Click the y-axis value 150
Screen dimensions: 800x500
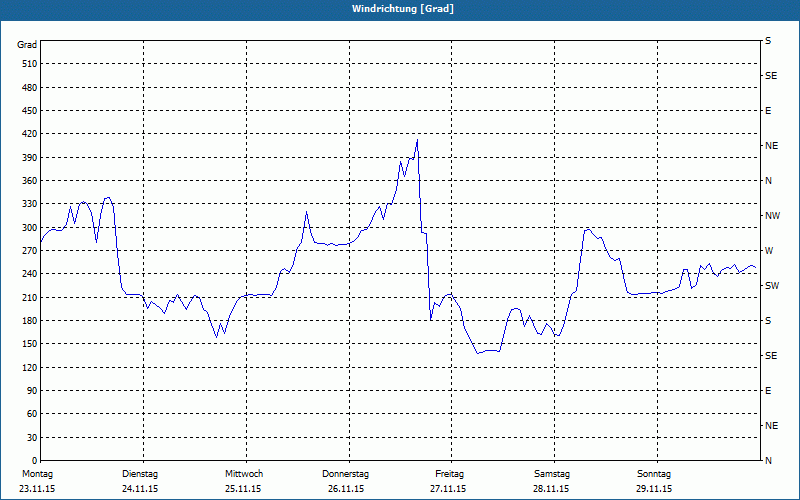(x=30, y=344)
